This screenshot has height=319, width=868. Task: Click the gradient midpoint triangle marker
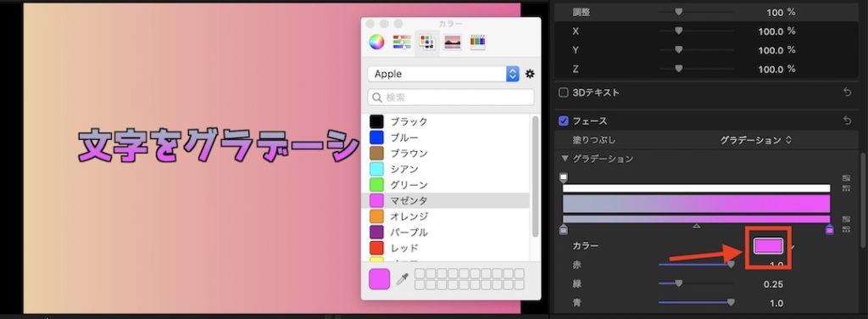(x=697, y=226)
